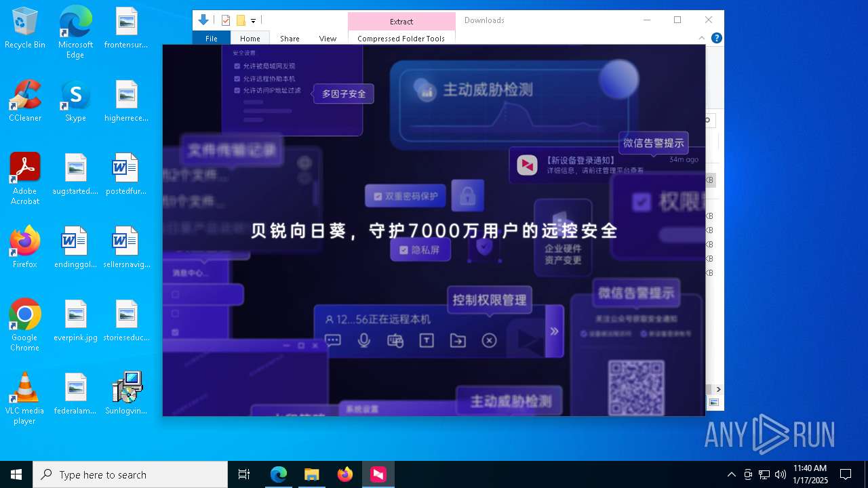Switch to the View ribbon tab
868x488 pixels.
point(328,39)
